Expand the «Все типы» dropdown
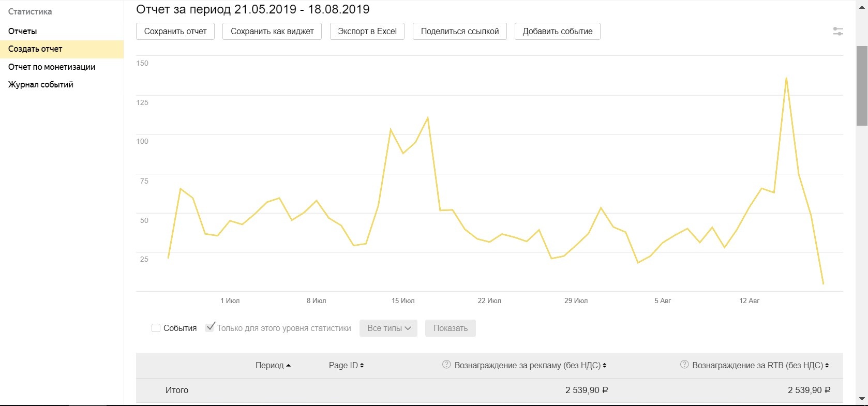 [x=388, y=328]
